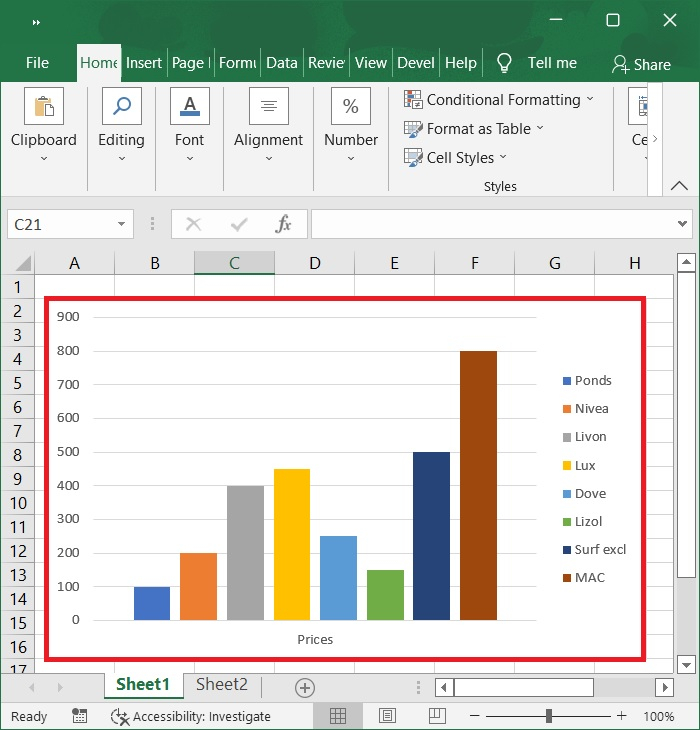700x730 pixels.
Task: Click horizontal scrollbar right arrow
Action: [665, 687]
